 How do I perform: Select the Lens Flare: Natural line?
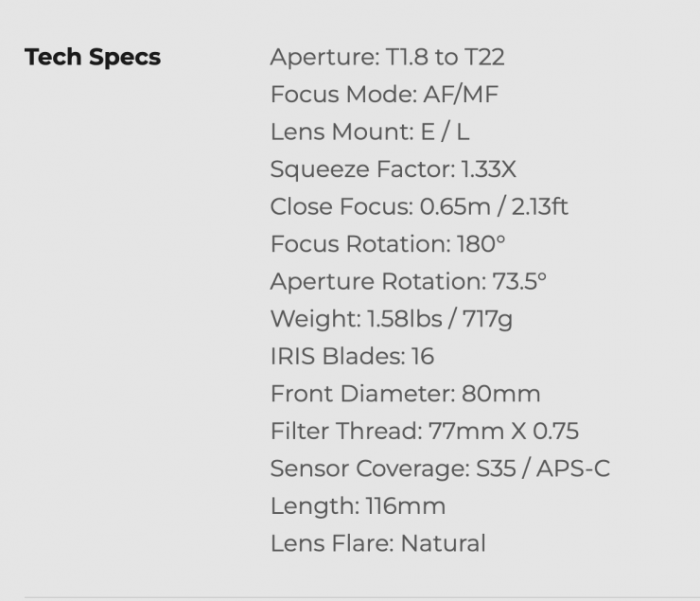(x=377, y=543)
